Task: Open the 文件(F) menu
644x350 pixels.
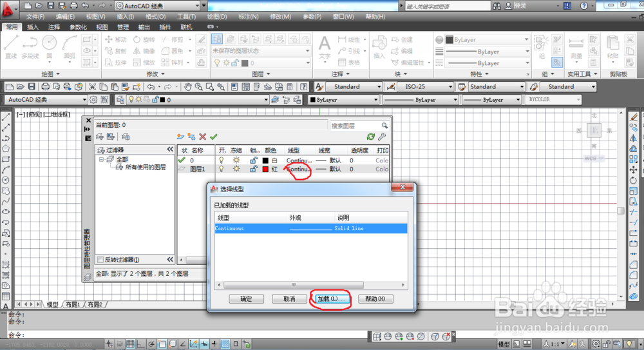Action: (35, 17)
